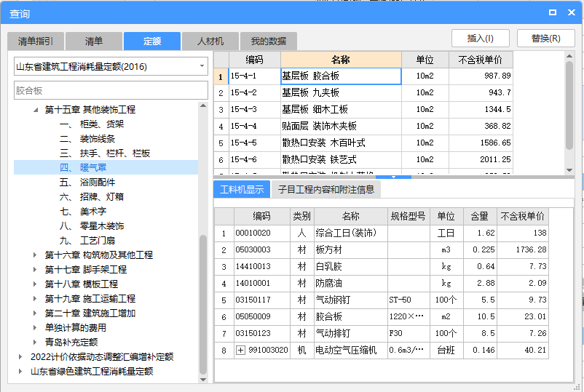Close the 查询 dialog

(572, 12)
